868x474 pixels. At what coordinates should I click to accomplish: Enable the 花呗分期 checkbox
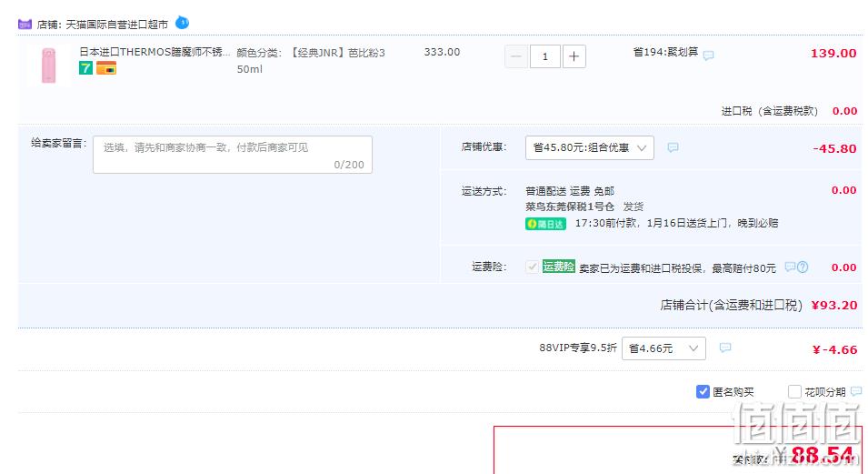point(794,392)
